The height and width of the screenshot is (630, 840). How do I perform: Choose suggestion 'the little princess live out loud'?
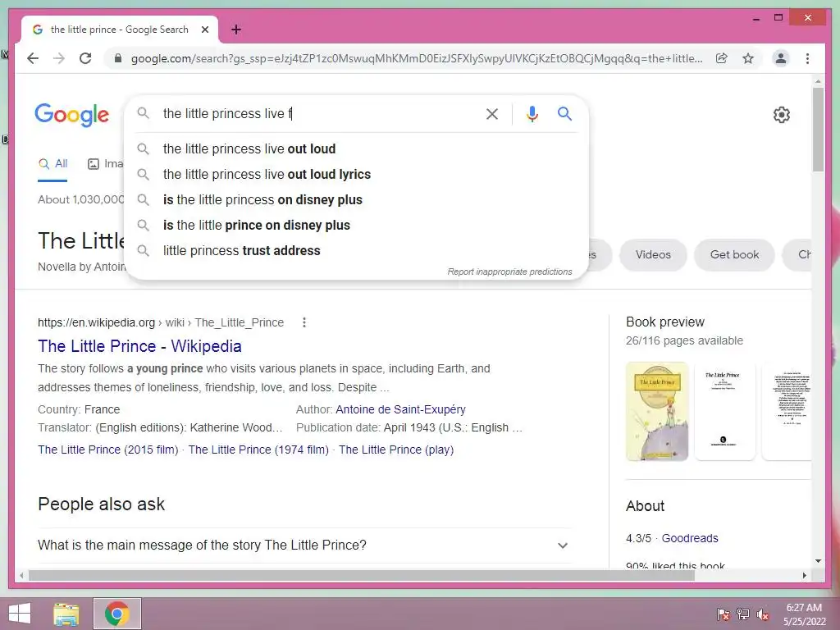pyautogui.click(x=356, y=149)
